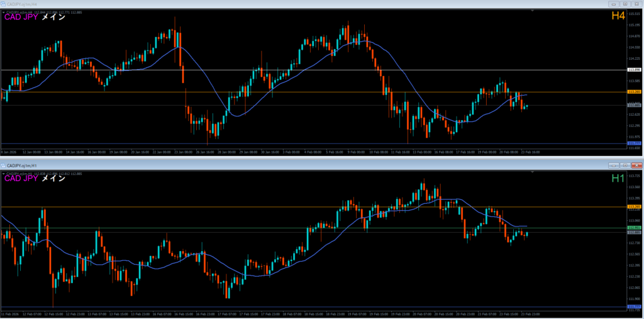Maximize the CADJPY H1 chart window
The height and width of the screenshot is (319, 644).
pos(625,165)
